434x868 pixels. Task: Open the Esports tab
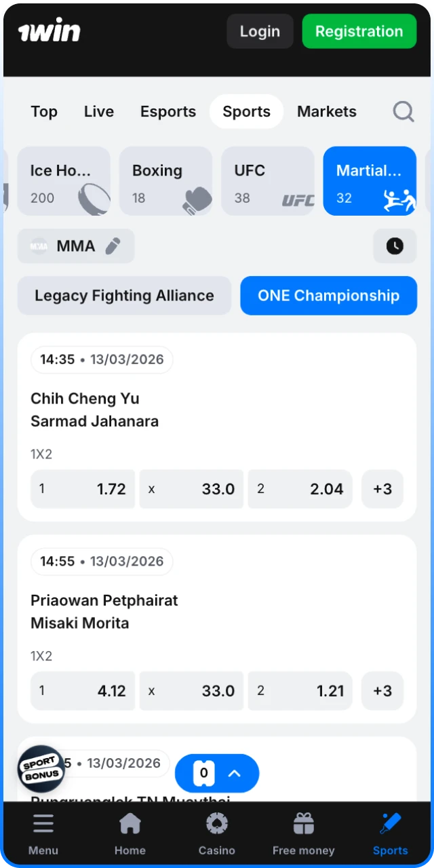pos(167,111)
